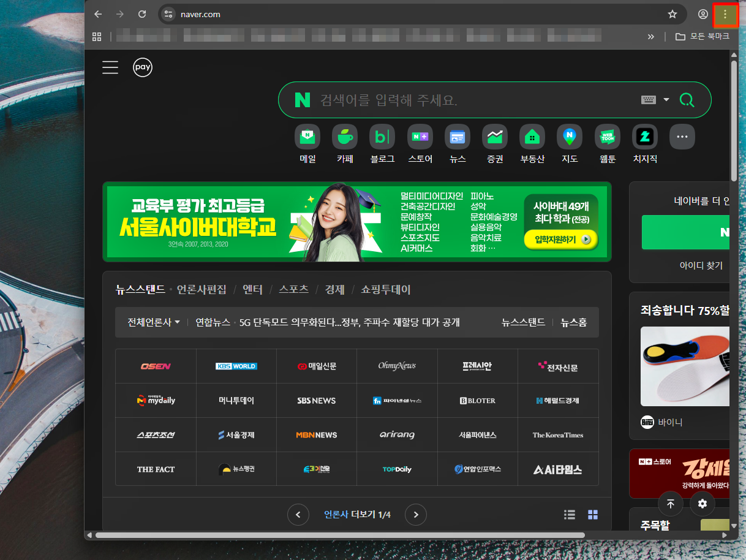Select the 뉴스스탠드 tab
The image size is (746, 560).
click(x=140, y=290)
